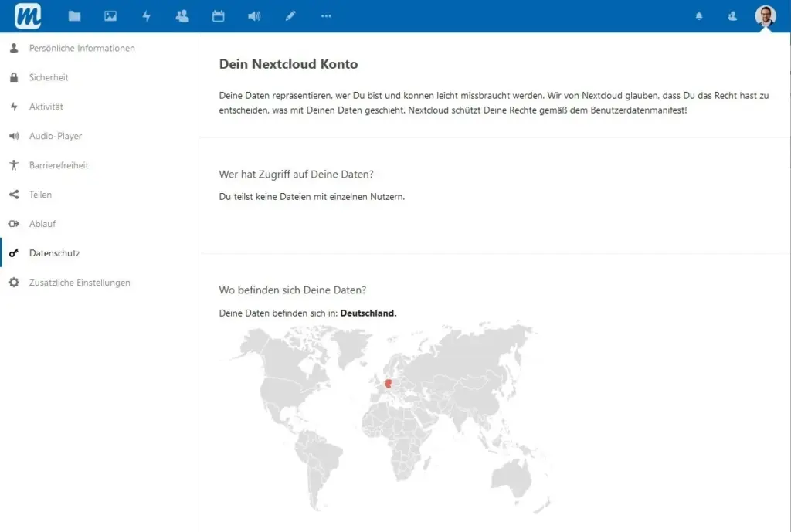Click the logo in the top-left corner
Viewport: 791px width, 532px height.
click(x=28, y=16)
